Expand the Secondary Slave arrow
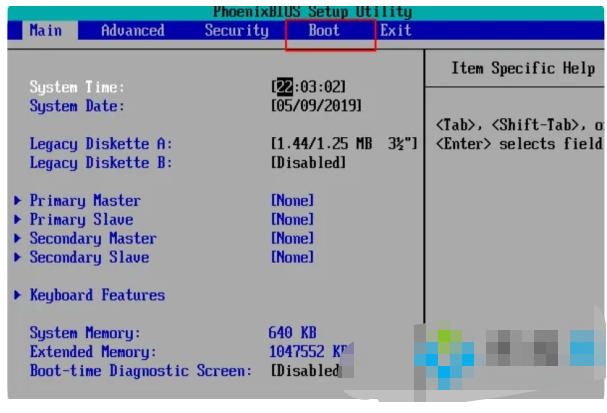The width and height of the screenshot is (607, 413). coord(18,258)
